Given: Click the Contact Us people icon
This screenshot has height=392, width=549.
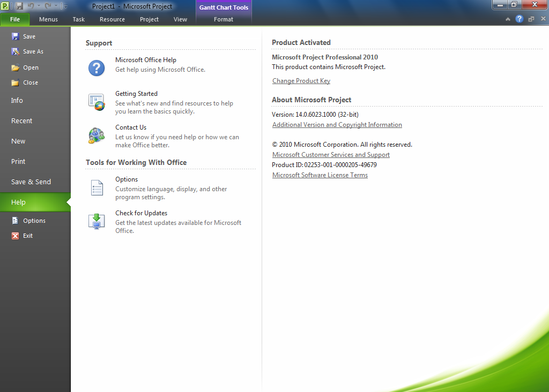Looking at the screenshot, I should [x=97, y=135].
